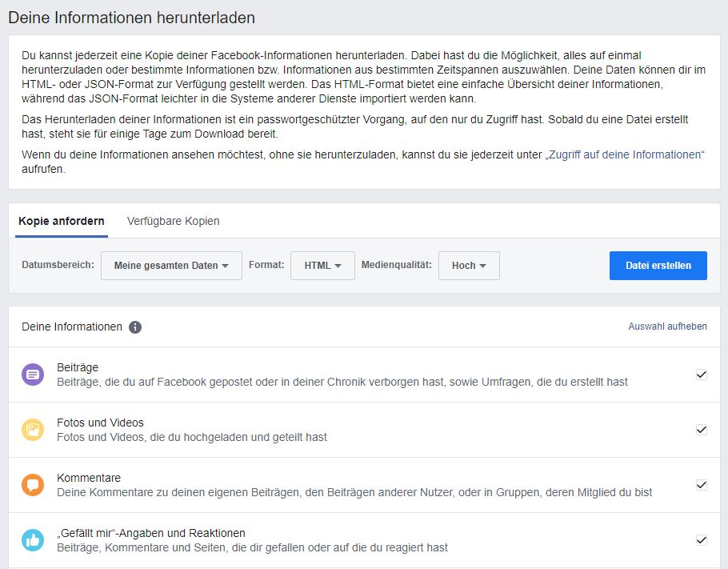Viewport: 728px width, 569px height.
Task: Uncheck the Fotos und Videos checkbox
Action: 702,430
